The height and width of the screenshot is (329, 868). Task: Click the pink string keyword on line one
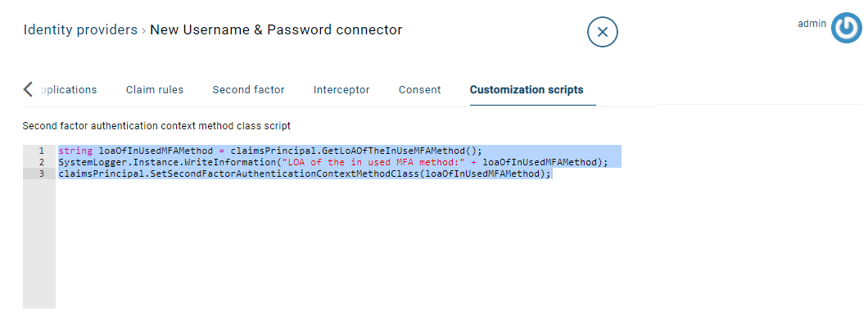(75, 151)
